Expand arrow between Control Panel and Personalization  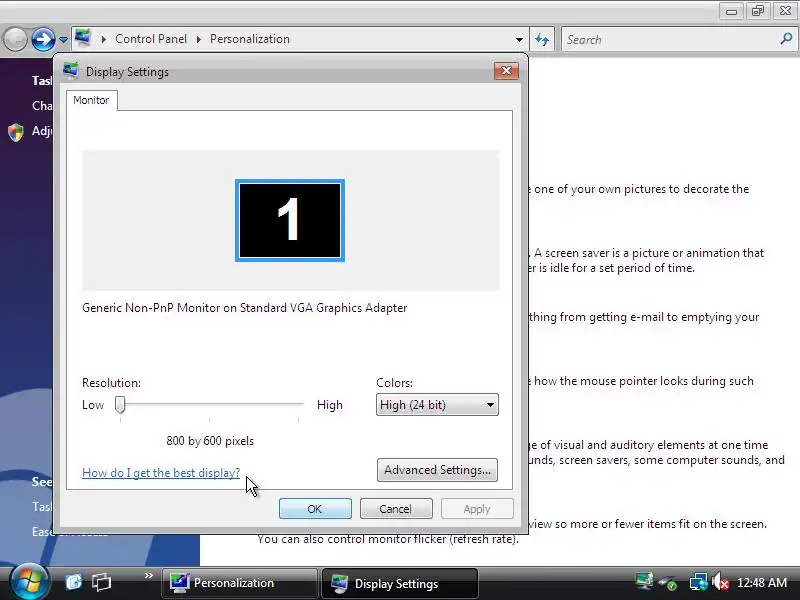198,39
